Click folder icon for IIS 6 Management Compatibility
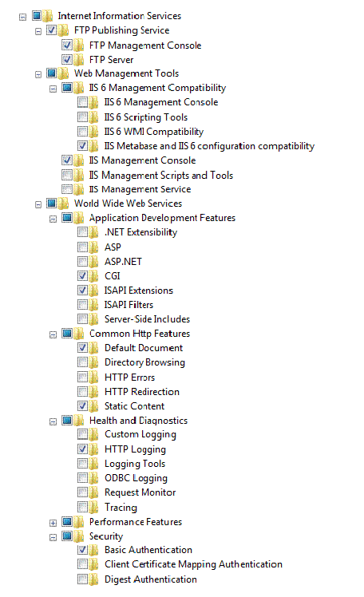The width and height of the screenshot is (364, 597). (x=78, y=88)
